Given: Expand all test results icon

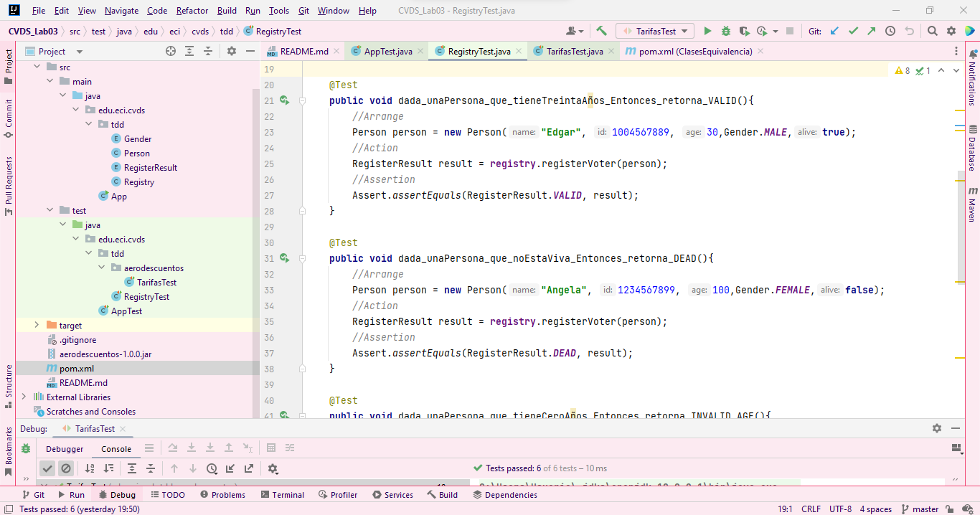Looking at the screenshot, I should (x=132, y=468).
